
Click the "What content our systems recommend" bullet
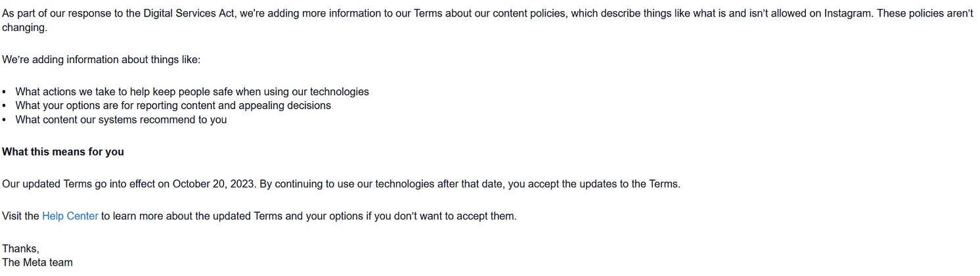[121, 120]
